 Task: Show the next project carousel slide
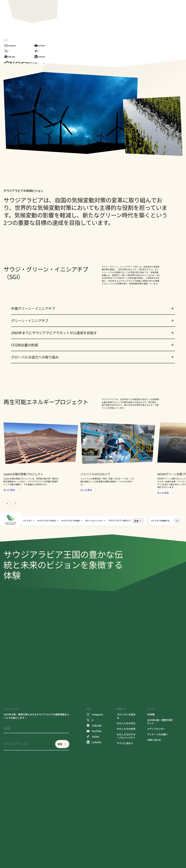(15, 503)
